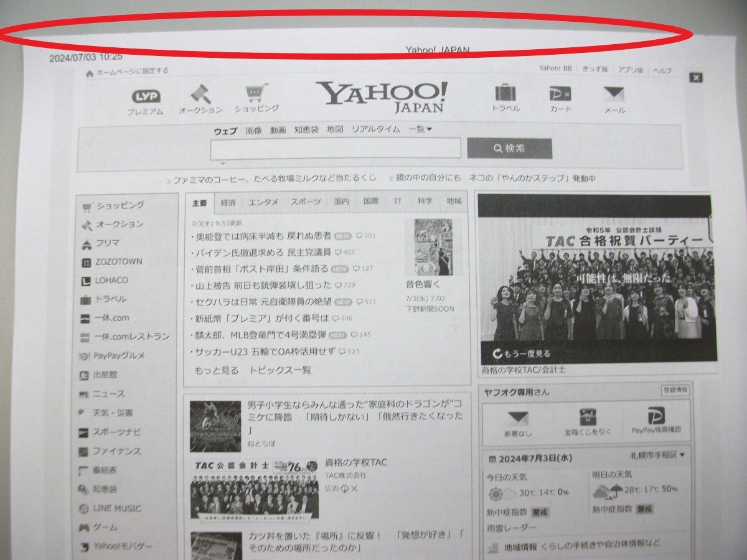The image size is (747, 560).
Task: Open the Travel (トラベル) suitcase icon in the header
Action: click(505, 93)
